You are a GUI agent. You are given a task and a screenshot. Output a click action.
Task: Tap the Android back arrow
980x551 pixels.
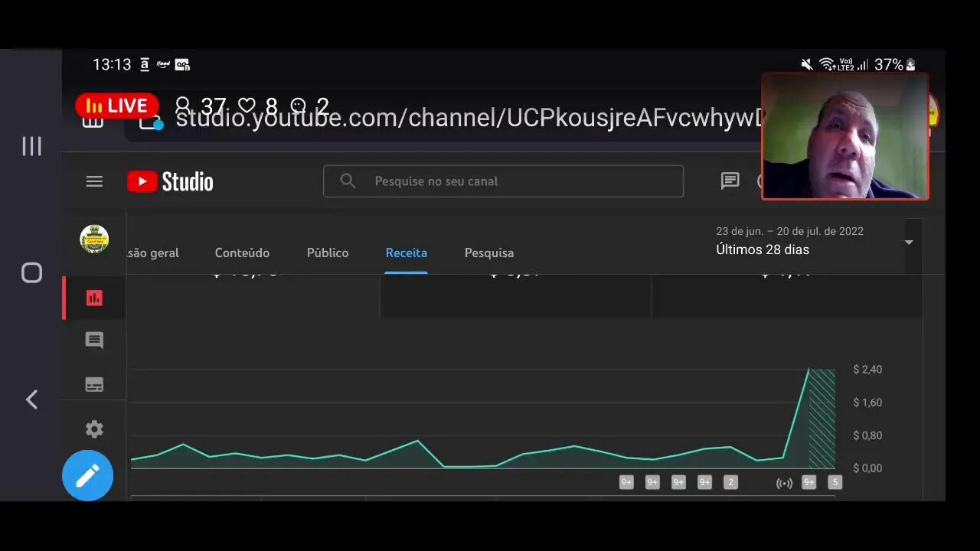(31, 399)
